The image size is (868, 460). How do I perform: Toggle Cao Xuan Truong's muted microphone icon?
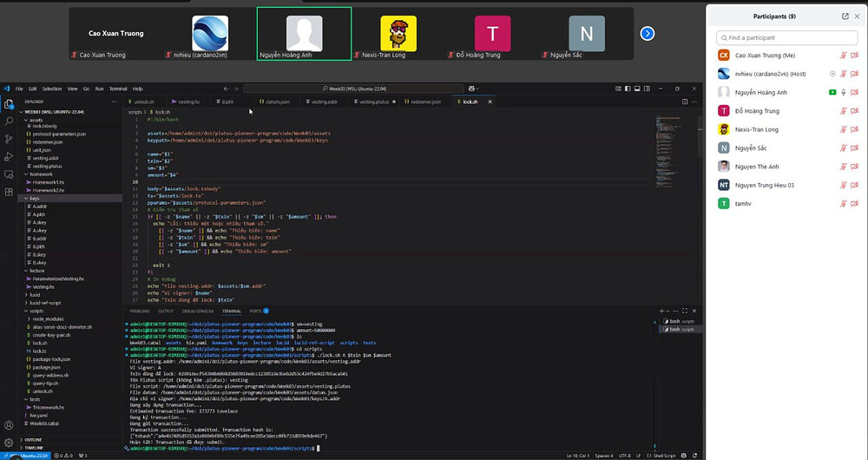pos(843,56)
